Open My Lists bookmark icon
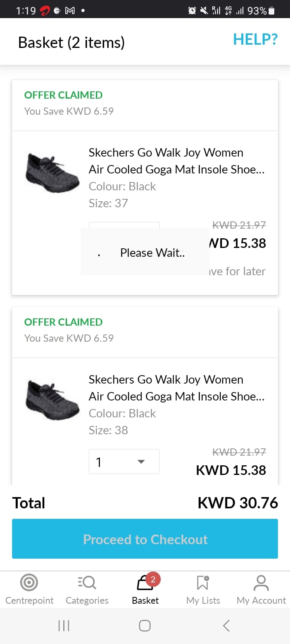 [x=203, y=582]
